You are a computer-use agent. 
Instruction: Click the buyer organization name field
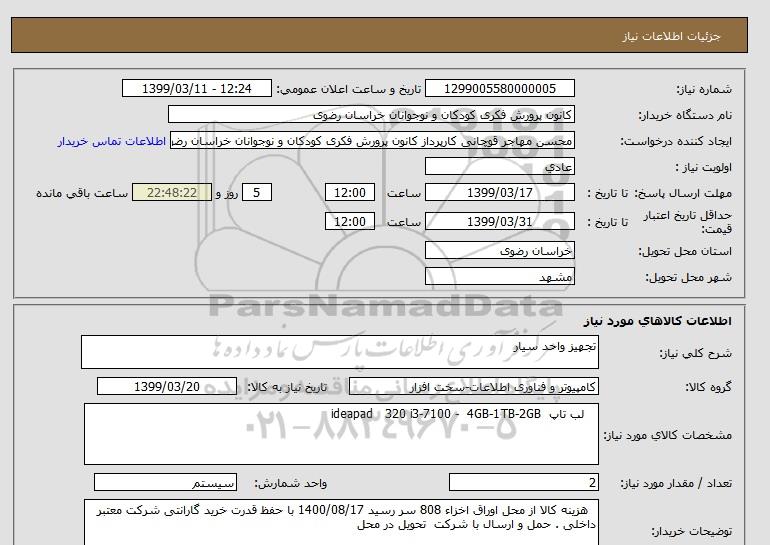pyautogui.click(x=371, y=114)
